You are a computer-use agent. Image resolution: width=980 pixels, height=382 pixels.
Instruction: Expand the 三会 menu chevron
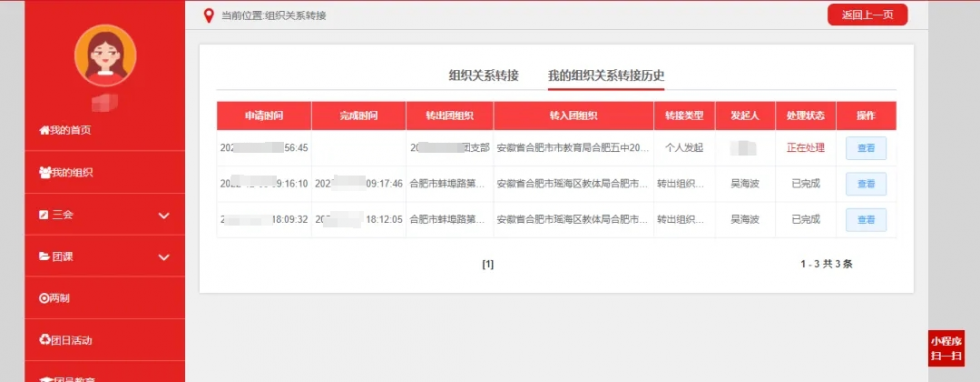pos(164,216)
